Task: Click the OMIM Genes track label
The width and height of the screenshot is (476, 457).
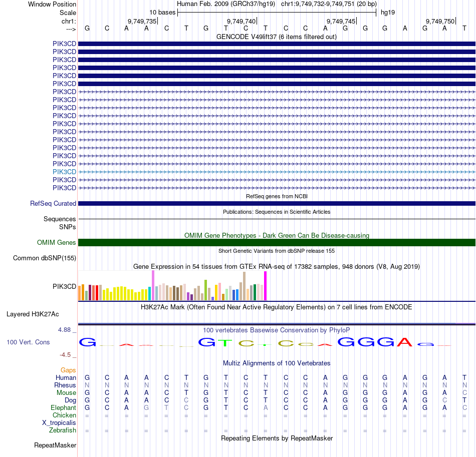Action: 57,243
